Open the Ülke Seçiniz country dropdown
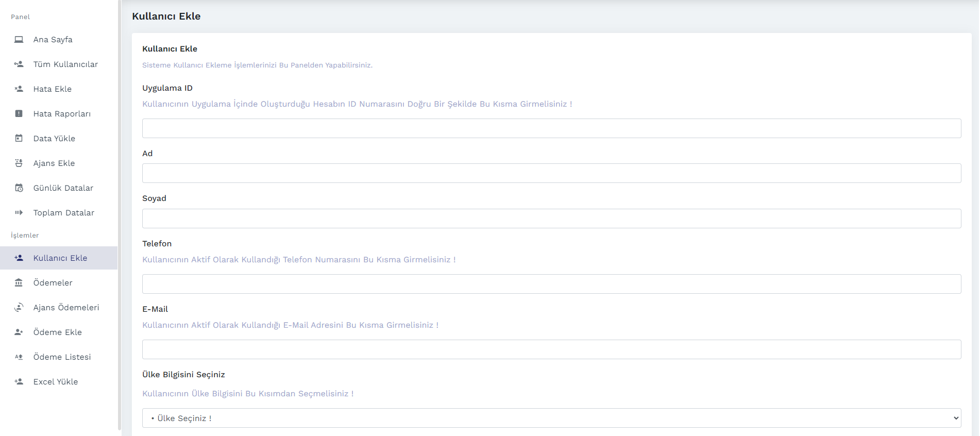The width and height of the screenshot is (980, 436). (x=551, y=418)
